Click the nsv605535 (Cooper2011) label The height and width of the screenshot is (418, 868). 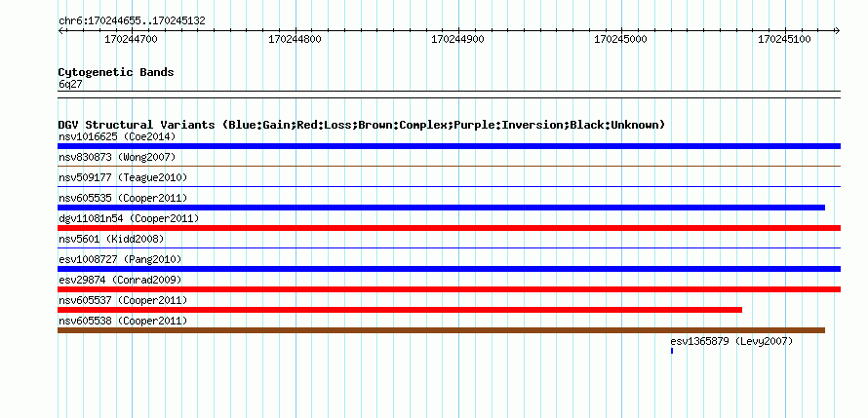pyautogui.click(x=123, y=198)
